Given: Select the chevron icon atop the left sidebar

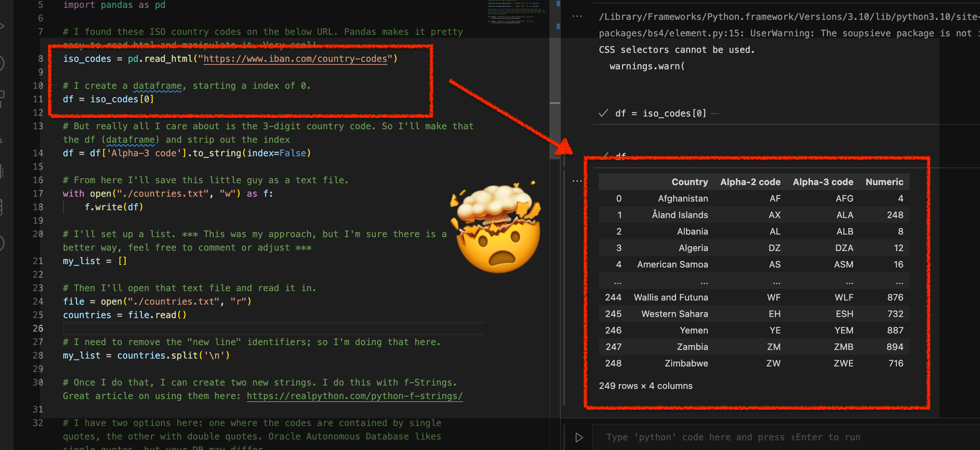Looking at the screenshot, I should pos(2,26).
